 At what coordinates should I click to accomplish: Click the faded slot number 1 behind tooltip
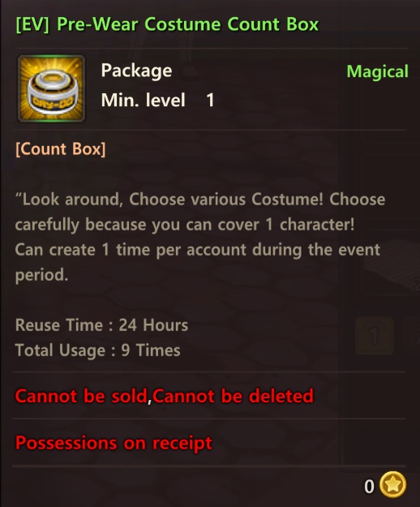pyautogui.click(x=374, y=336)
